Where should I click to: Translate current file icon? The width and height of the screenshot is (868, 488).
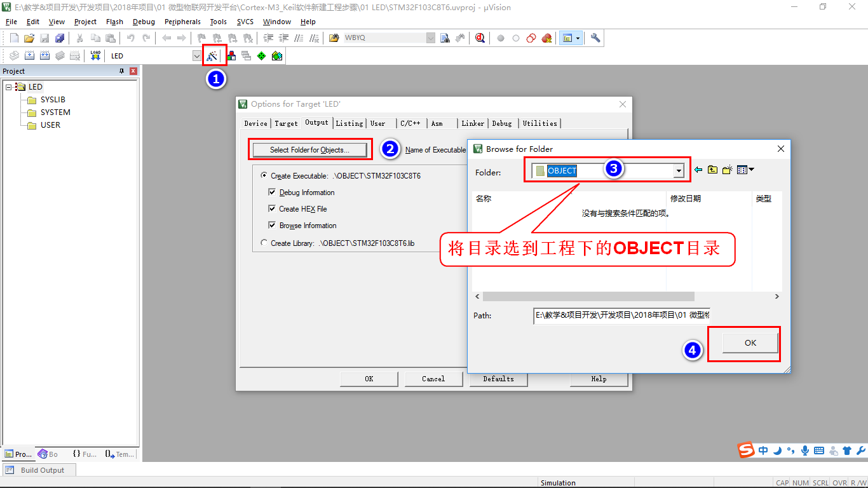[x=14, y=56]
